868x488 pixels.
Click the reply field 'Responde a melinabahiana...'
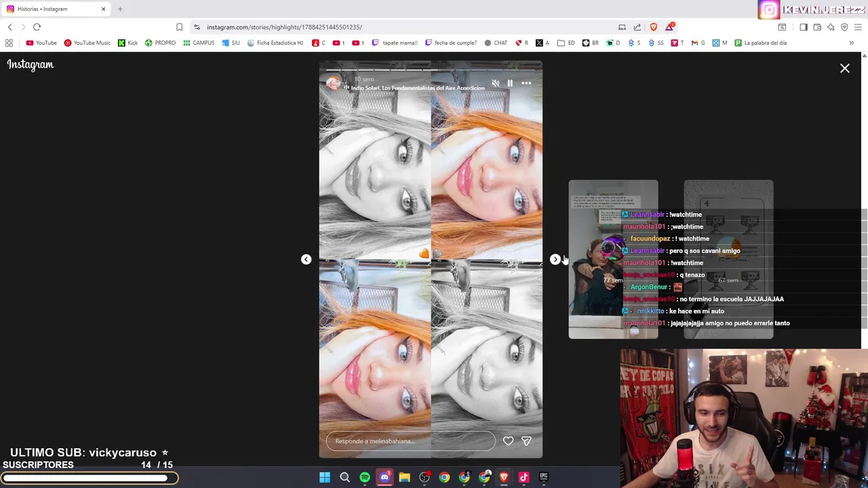tap(411, 441)
